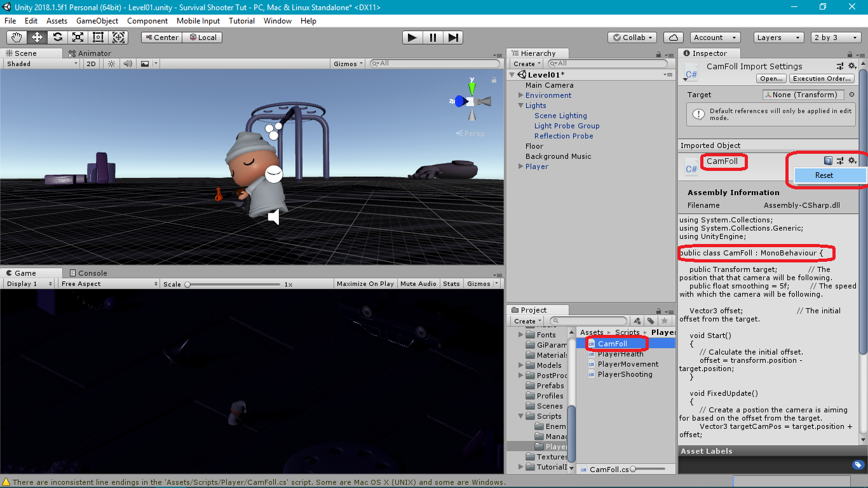Select the Hand tool in the toolbar
Image resolution: width=868 pixels, height=488 pixels.
[16, 37]
